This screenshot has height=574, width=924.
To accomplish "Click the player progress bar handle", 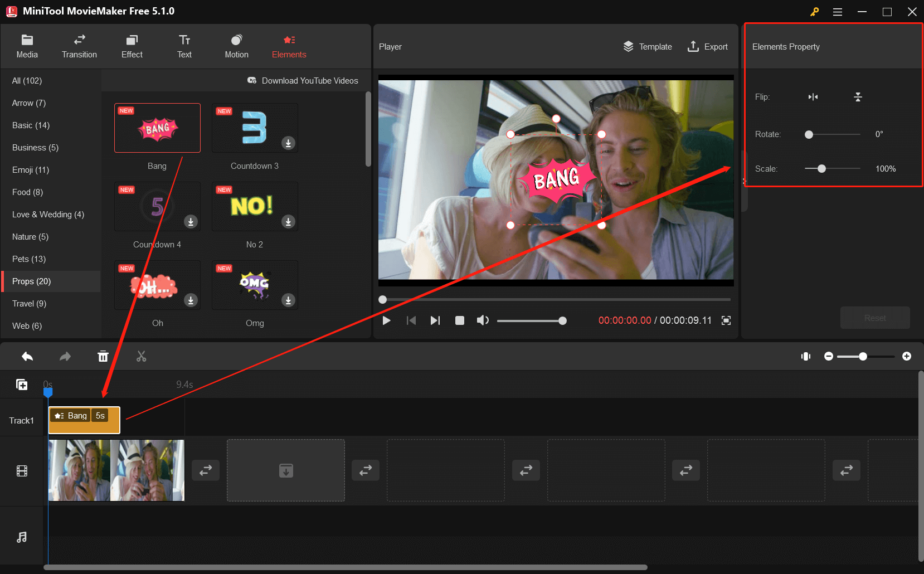I will click(382, 300).
